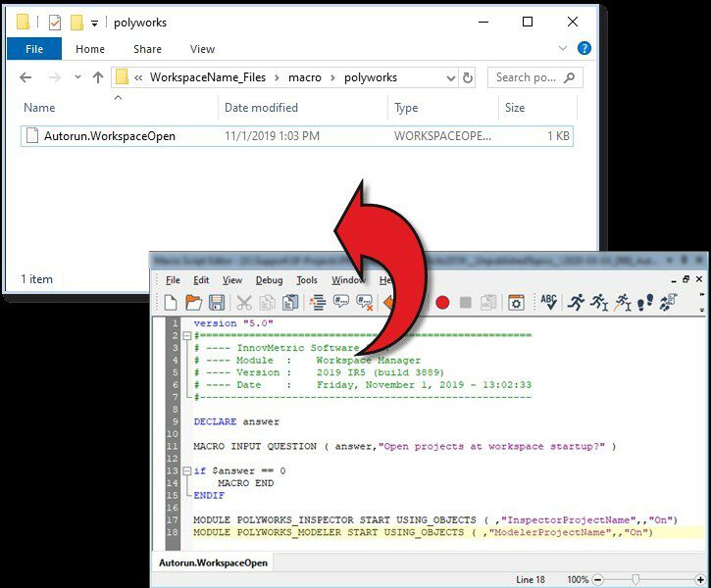
Task: Restore the inner editor document window
Action: (x=686, y=279)
